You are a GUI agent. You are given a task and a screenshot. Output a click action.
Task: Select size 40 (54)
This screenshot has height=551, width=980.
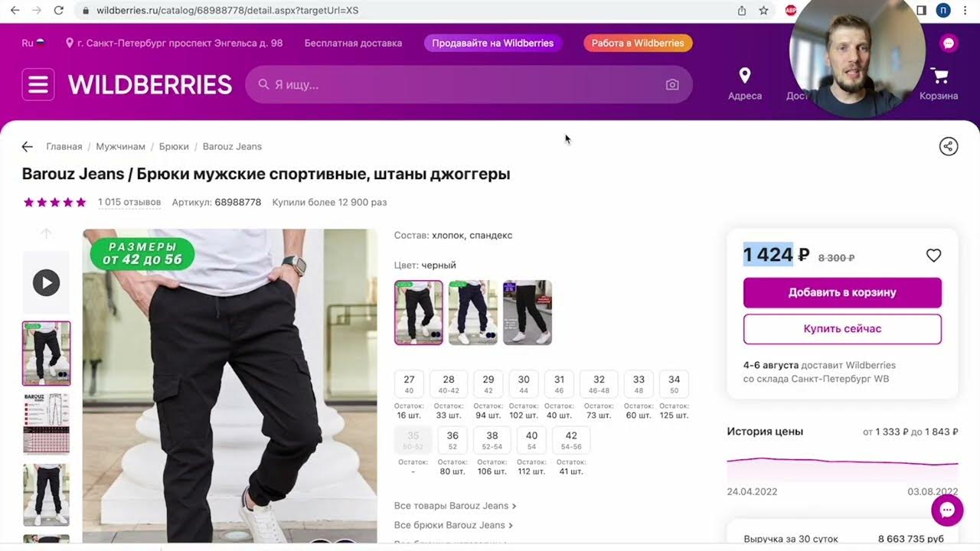click(x=531, y=440)
